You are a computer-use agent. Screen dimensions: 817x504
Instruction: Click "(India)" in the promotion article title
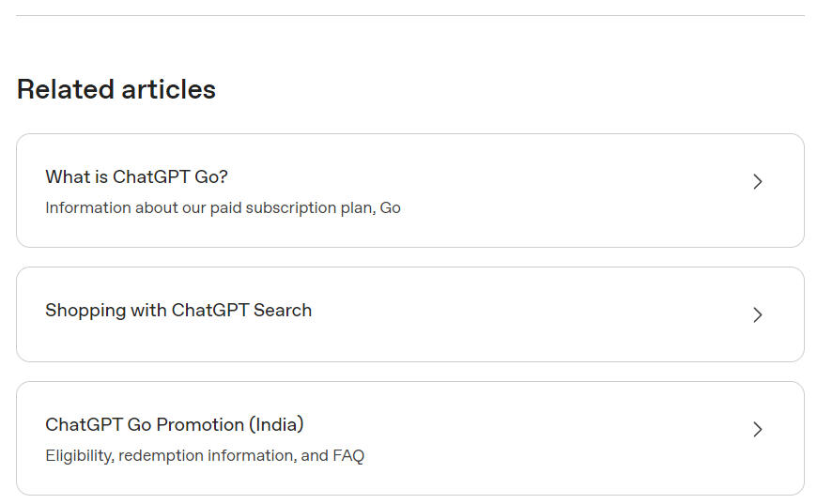(x=276, y=424)
